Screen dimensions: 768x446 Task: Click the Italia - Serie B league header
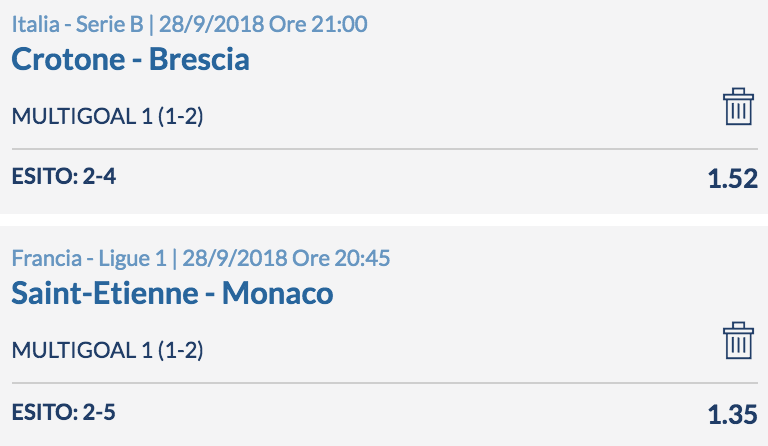click(x=77, y=24)
